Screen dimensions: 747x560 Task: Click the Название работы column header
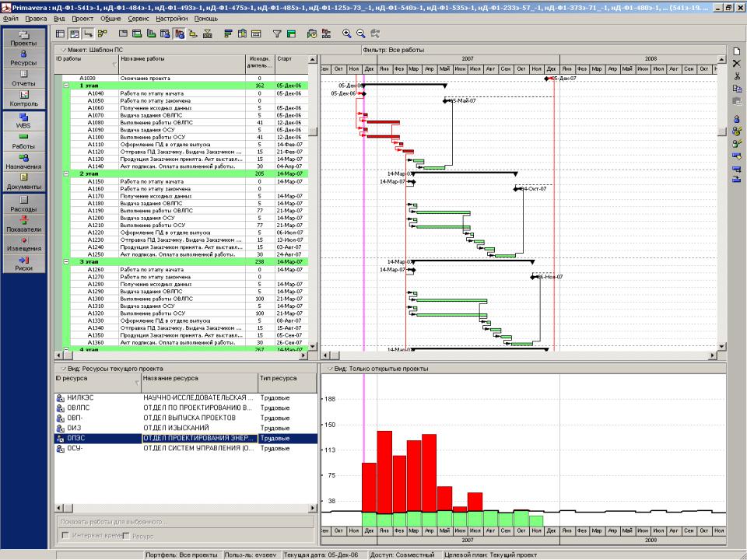pos(181,65)
